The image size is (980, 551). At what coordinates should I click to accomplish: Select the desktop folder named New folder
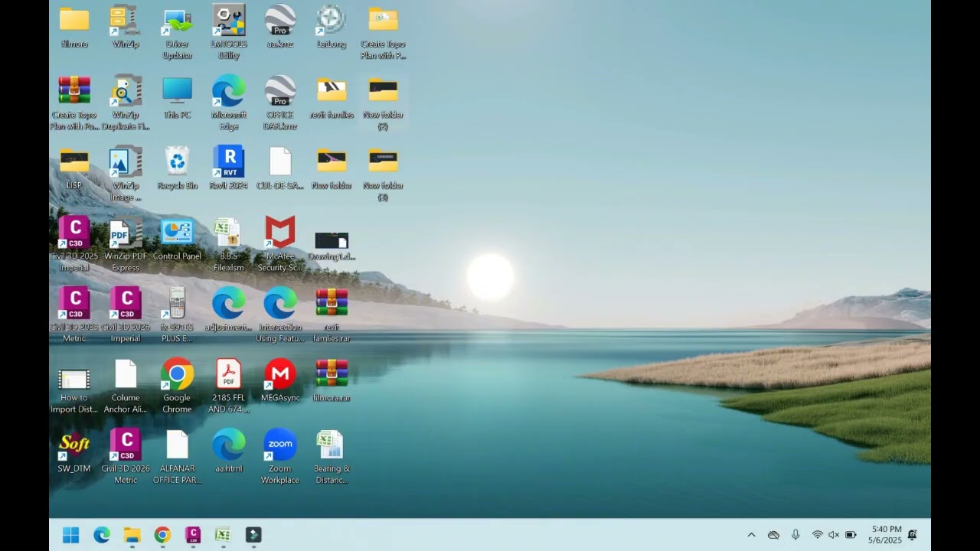click(332, 168)
